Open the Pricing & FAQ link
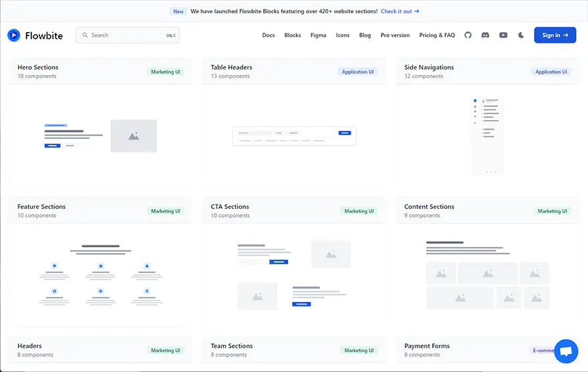 (x=437, y=35)
